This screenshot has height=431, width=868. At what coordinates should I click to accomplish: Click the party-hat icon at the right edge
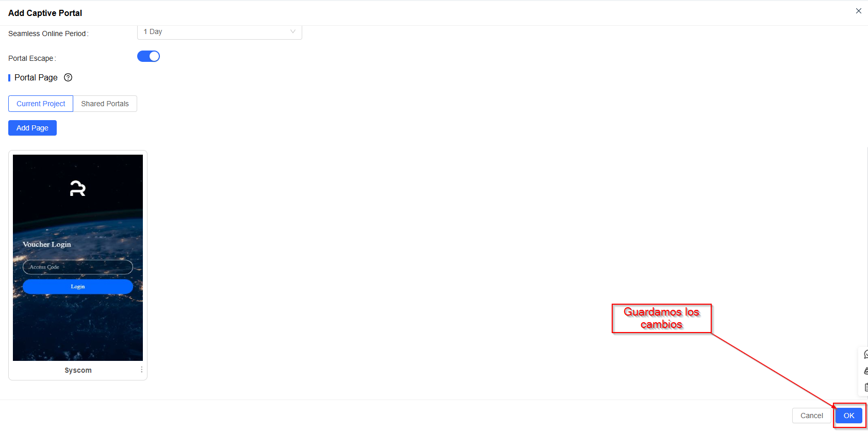coord(865,371)
